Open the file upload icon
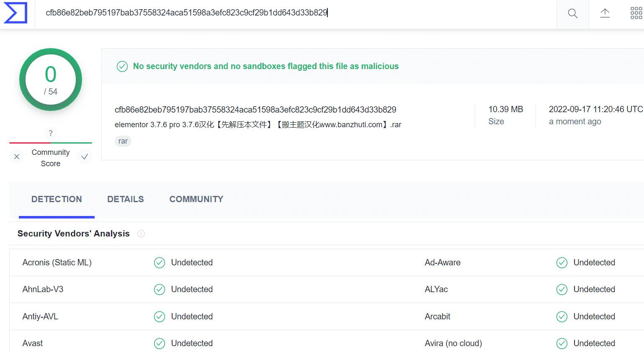The width and height of the screenshot is (644, 352). 605,13
